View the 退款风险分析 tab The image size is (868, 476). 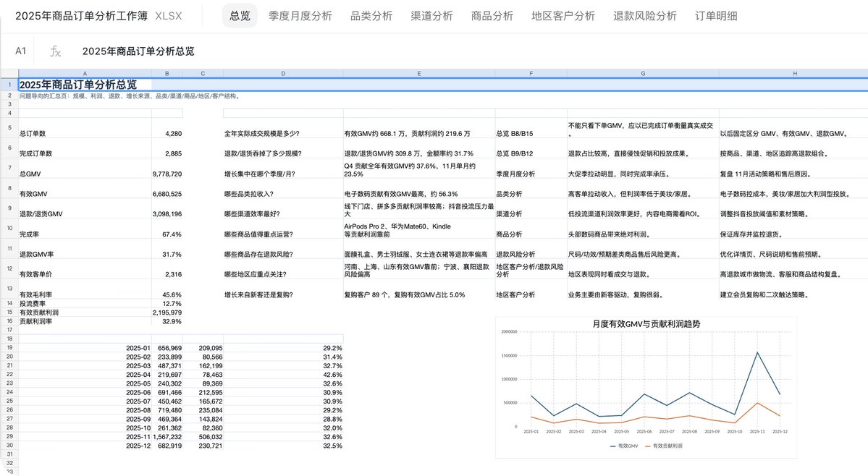pyautogui.click(x=645, y=16)
